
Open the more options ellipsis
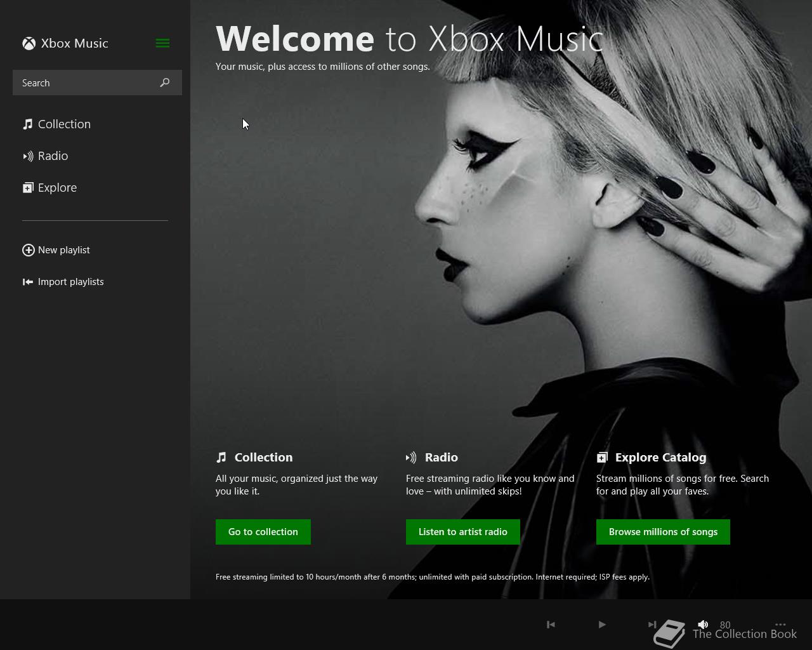[780, 625]
